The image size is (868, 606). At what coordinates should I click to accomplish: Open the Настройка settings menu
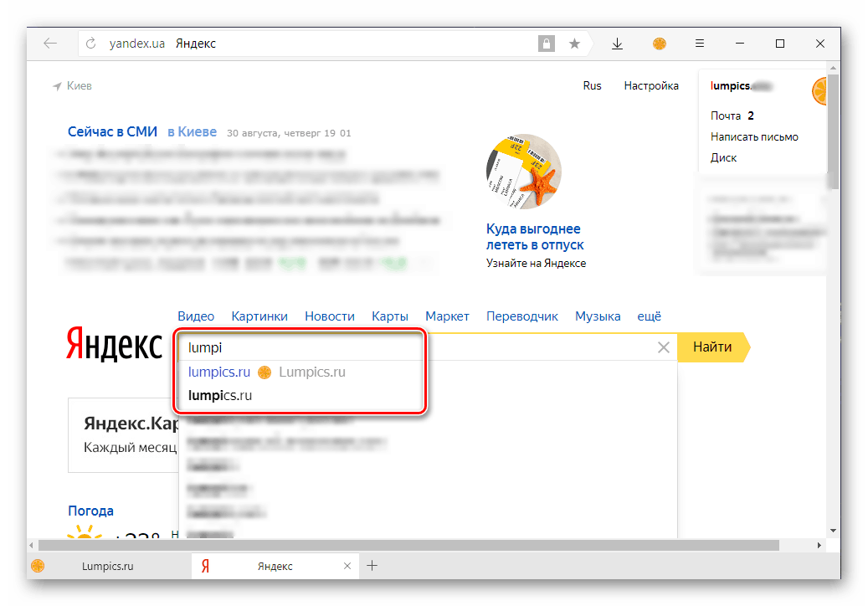tap(651, 85)
